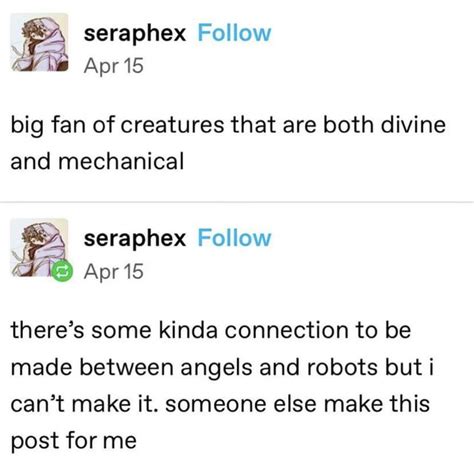The width and height of the screenshot is (474, 469).
Task: Open the reblog's Apr 15 timestamp
Action: tap(114, 272)
